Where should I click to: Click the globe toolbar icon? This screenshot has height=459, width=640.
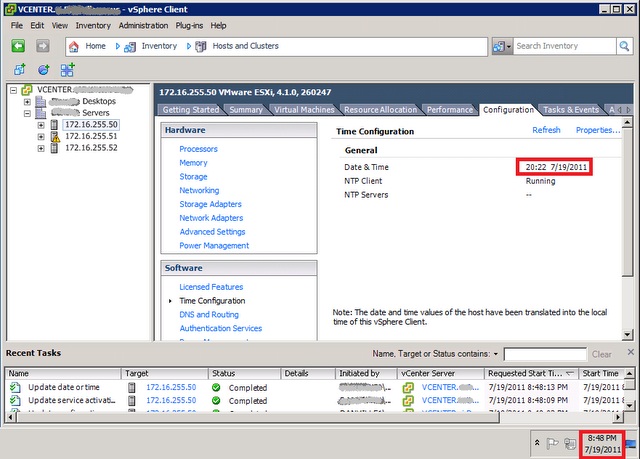coord(44,70)
